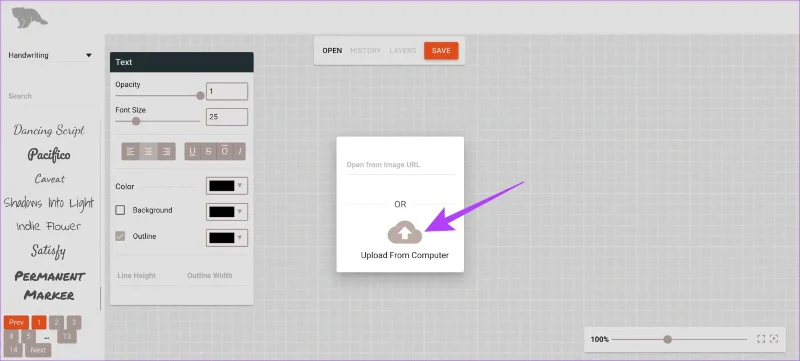Image resolution: width=800 pixels, height=361 pixels.
Task: Select the Shadows Into Light font
Action: (49, 203)
